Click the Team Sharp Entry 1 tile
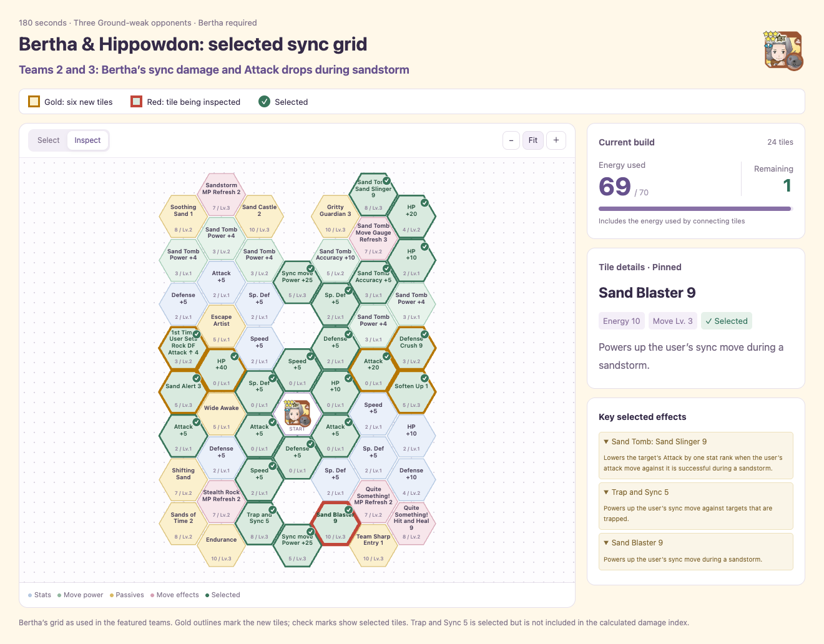The height and width of the screenshot is (644, 824). click(373, 545)
